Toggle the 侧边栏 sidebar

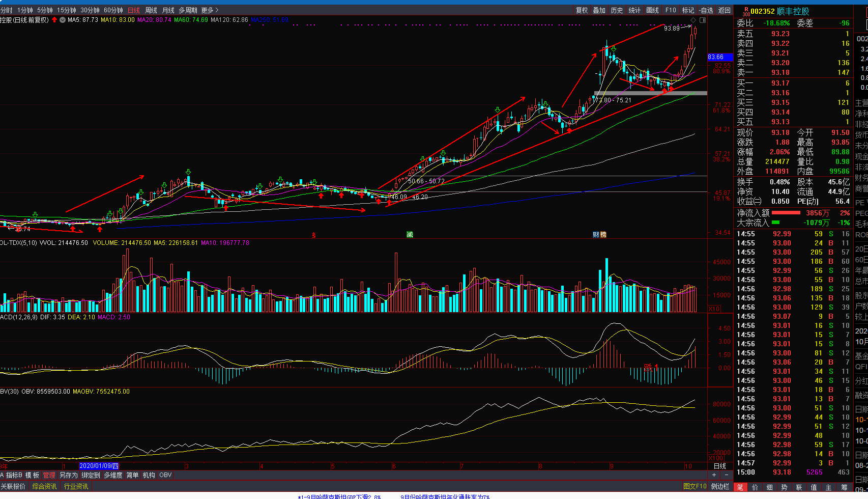point(720,486)
